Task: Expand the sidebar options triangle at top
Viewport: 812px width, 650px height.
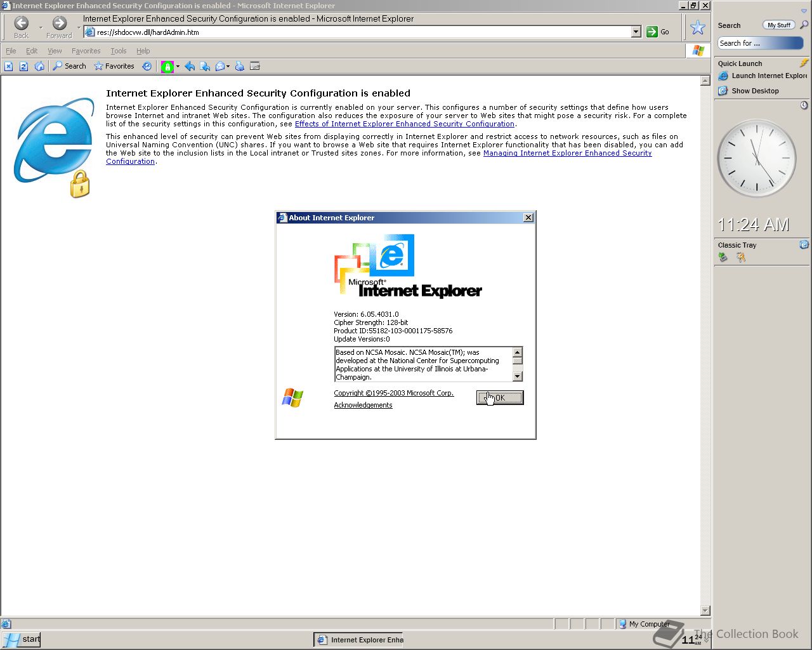Action: (804, 11)
